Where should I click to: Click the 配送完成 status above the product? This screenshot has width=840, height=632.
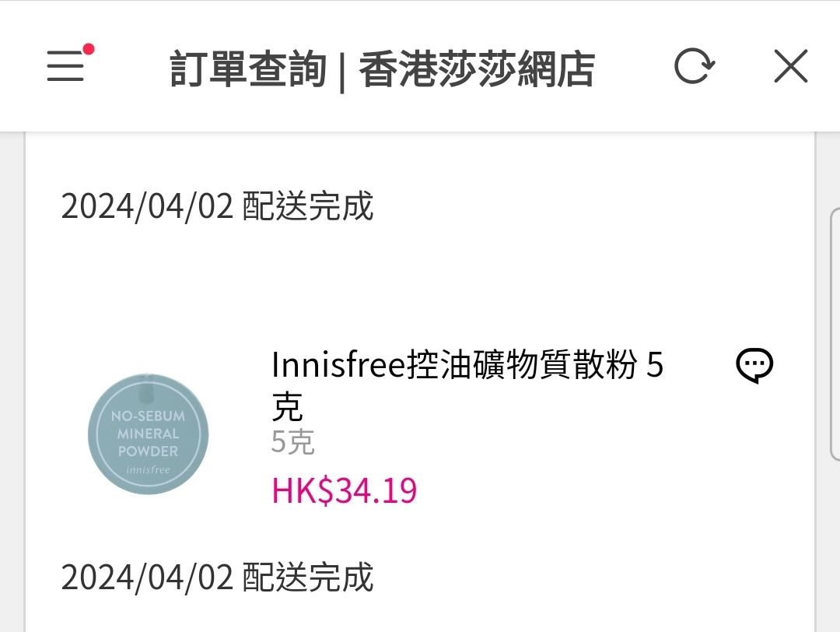pos(308,206)
